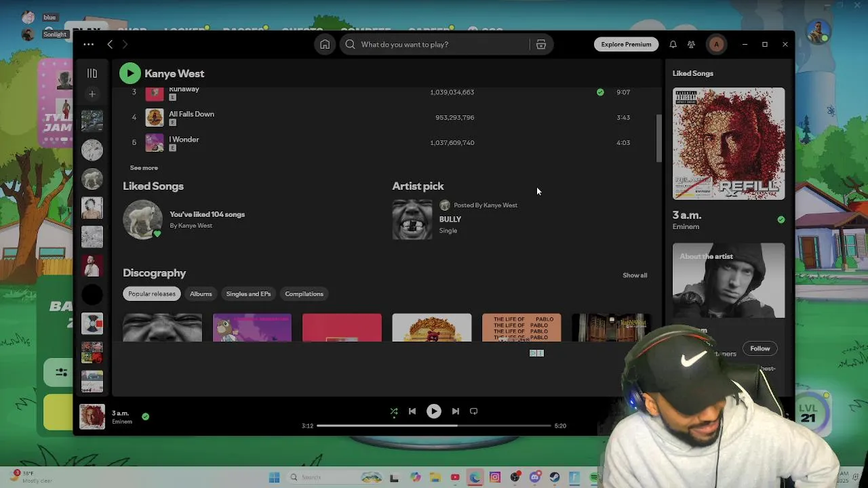Open the user profile avatar A

point(716,44)
